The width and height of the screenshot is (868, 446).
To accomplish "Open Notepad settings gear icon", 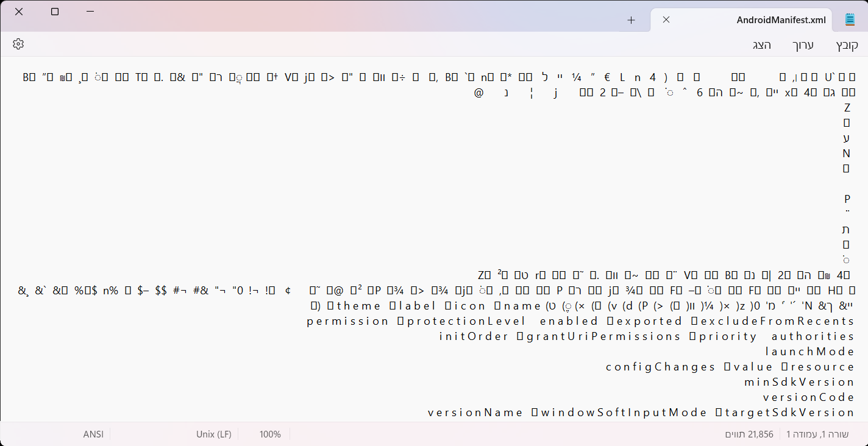I will point(18,44).
